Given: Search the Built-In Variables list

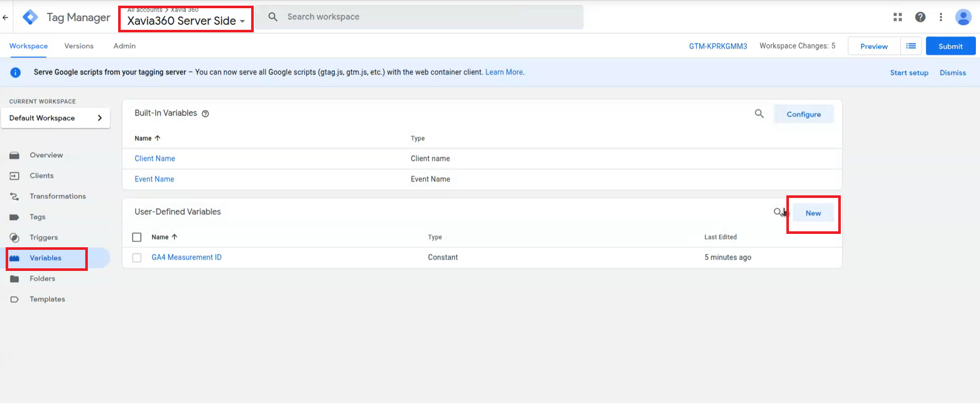Looking at the screenshot, I should pos(759,114).
